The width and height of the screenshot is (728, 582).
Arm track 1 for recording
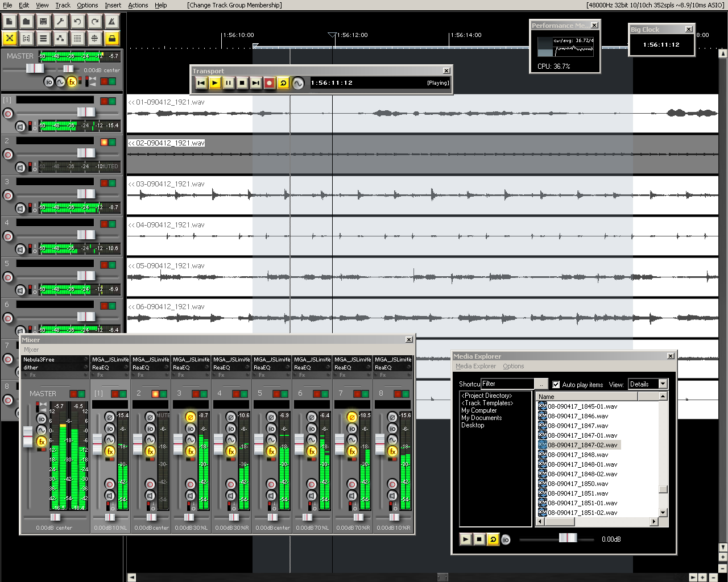[x=8, y=113]
